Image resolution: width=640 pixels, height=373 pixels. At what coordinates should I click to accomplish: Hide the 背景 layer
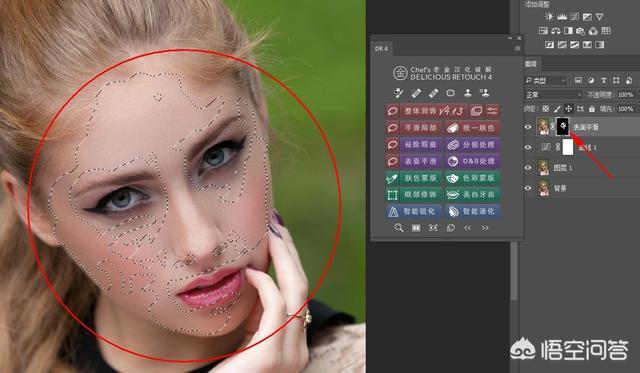(x=528, y=188)
